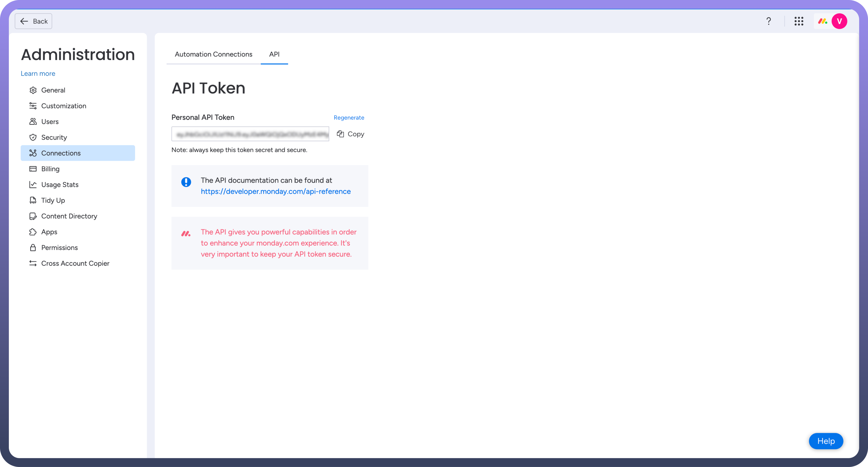Open Customization section in sidebar
Screen dimensions: 868x467
pos(63,106)
